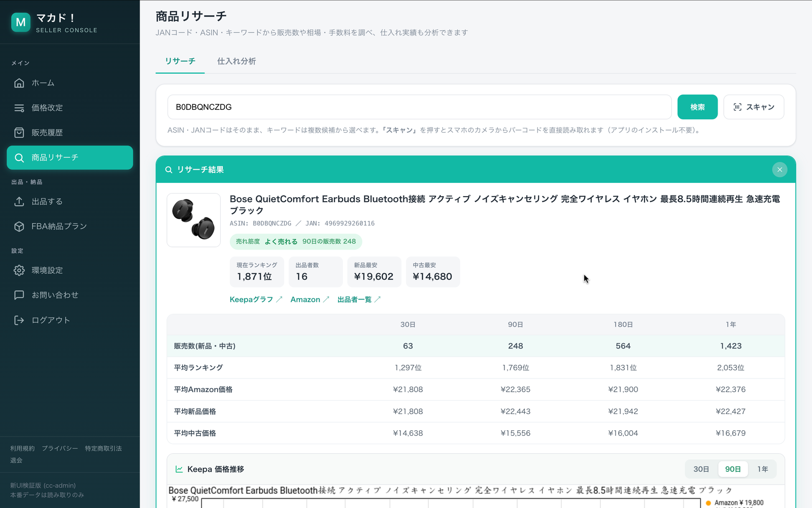
Task: Click the box icon beside FBA納品プラン
Action: (19, 227)
